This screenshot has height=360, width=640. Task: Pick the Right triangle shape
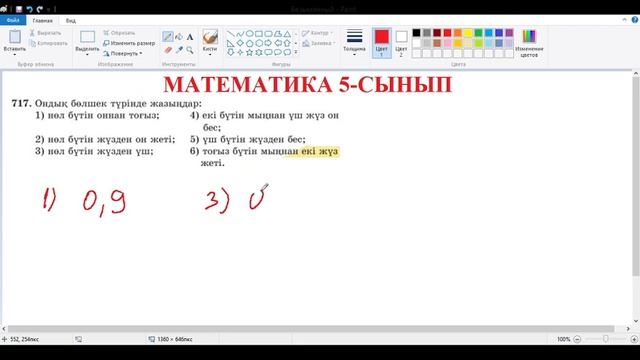(231, 43)
